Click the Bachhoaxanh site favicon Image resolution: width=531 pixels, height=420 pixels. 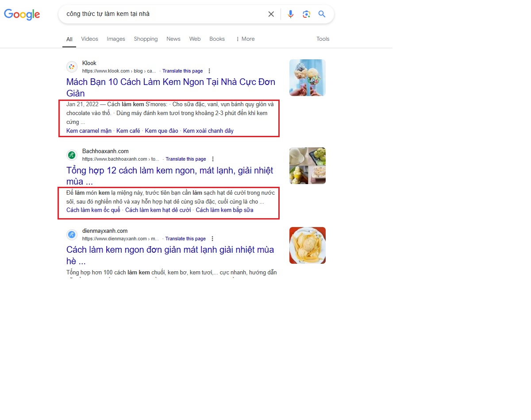72,155
